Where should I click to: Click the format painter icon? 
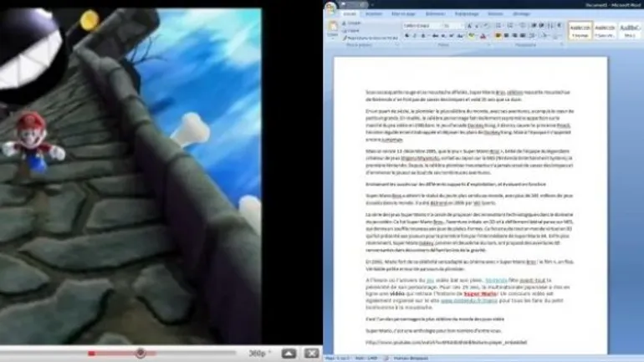pyautogui.click(x=345, y=38)
